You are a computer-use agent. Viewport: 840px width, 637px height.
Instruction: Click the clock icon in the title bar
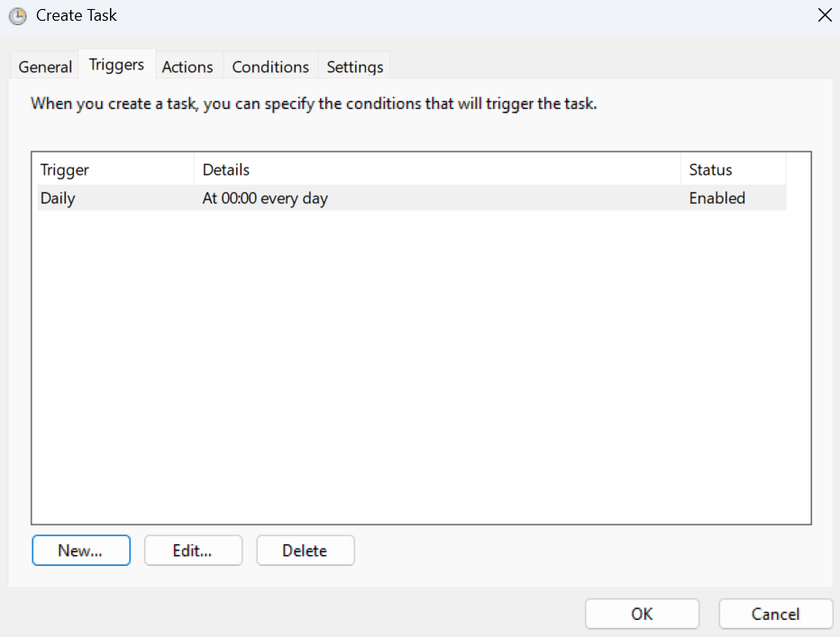[x=16, y=15]
